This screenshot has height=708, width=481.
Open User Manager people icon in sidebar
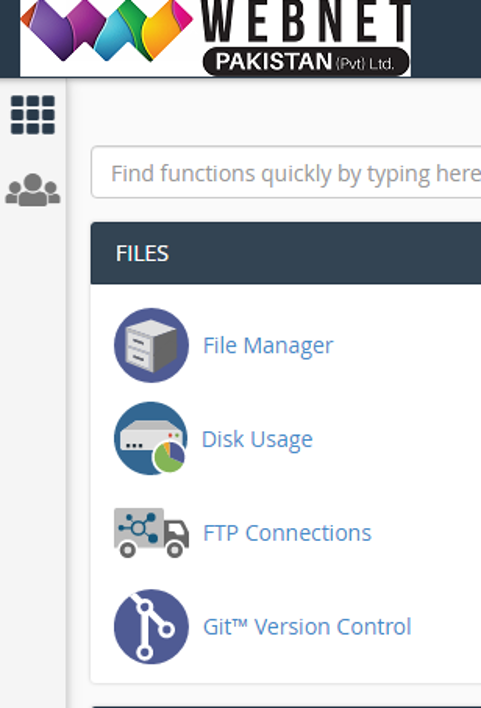(33, 190)
